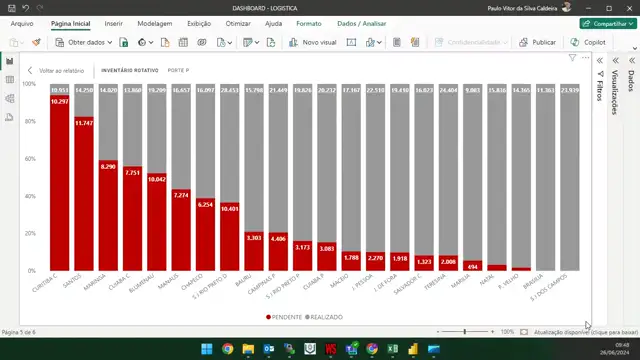Click the visual filter funnel icon
Screen dimensions: 640x360
572,58
